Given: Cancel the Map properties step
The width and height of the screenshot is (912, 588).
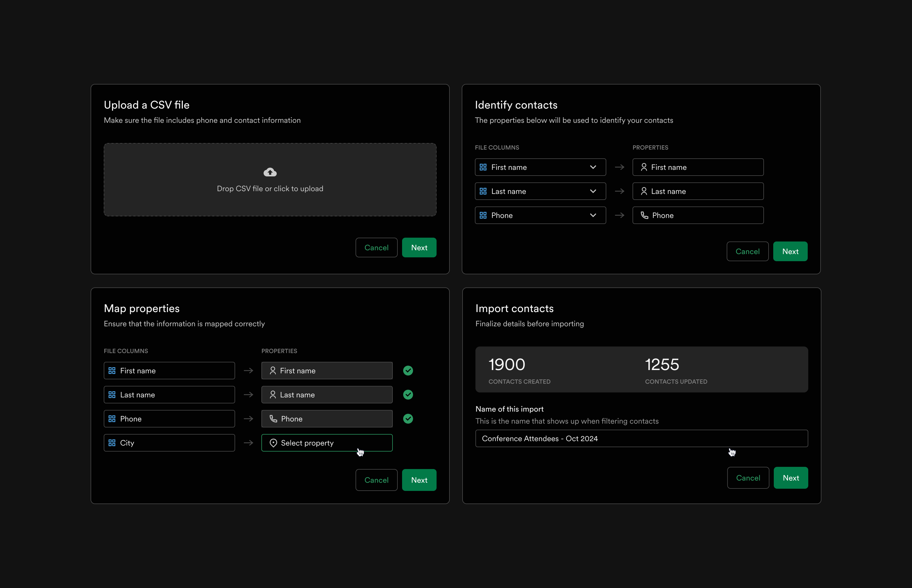Looking at the screenshot, I should pyautogui.click(x=376, y=480).
